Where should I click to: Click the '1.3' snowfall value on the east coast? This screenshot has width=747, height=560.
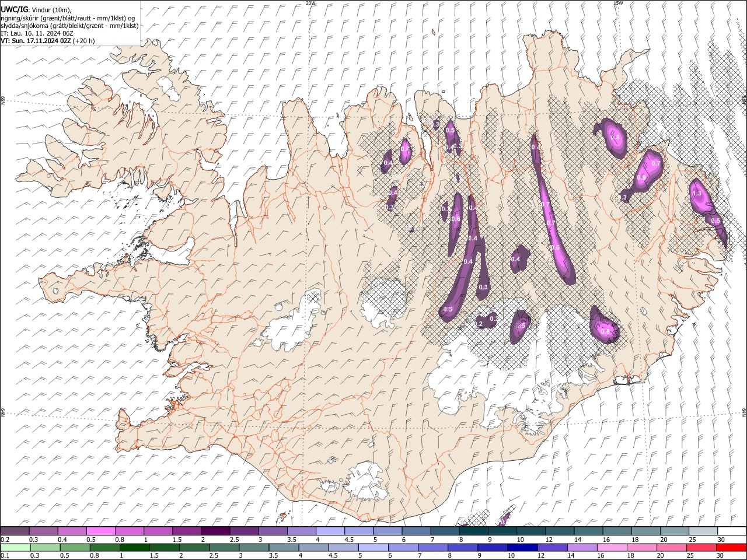pos(696,193)
